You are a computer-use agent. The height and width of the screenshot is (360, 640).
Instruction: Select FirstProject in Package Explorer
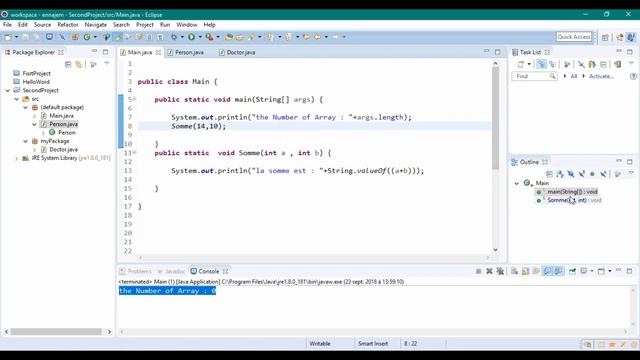pos(36,73)
